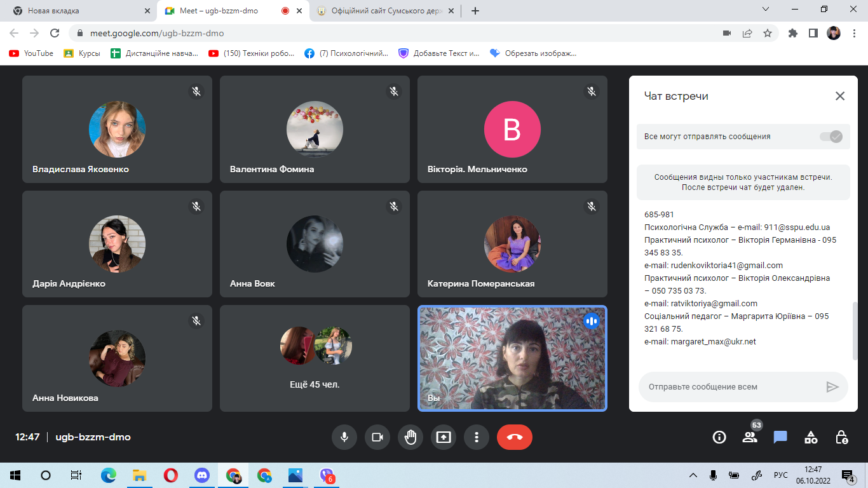Close the meeting chat panel
The image size is (868, 488).
pyautogui.click(x=840, y=96)
